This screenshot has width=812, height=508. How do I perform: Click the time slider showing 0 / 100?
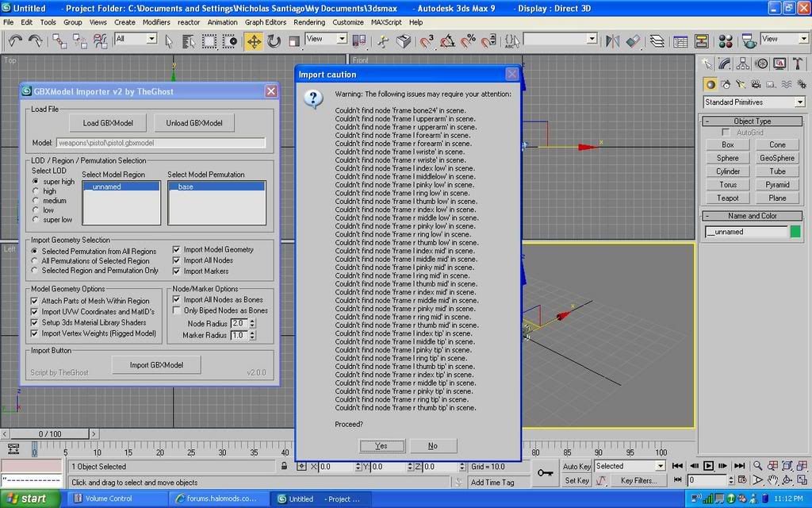(x=50, y=434)
